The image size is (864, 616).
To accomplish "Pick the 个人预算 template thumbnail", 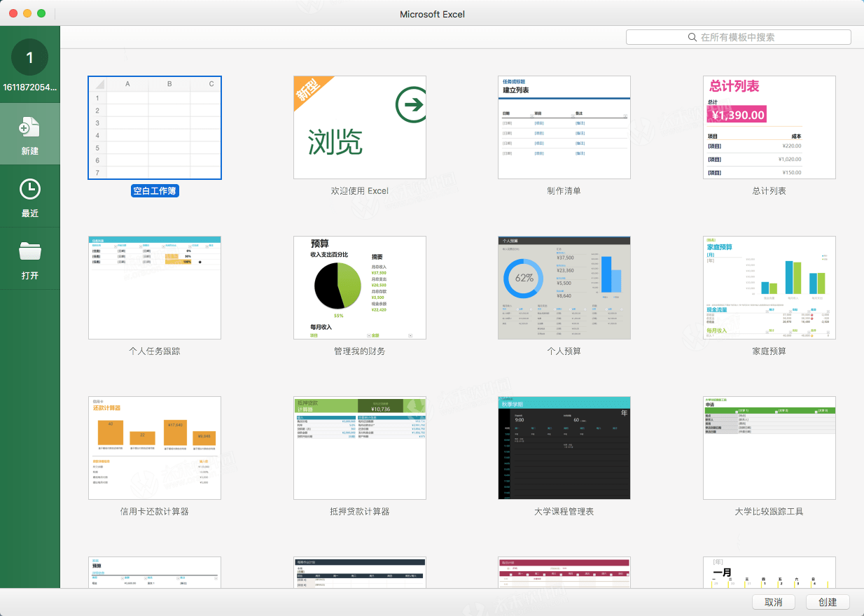I will point(564,288).
